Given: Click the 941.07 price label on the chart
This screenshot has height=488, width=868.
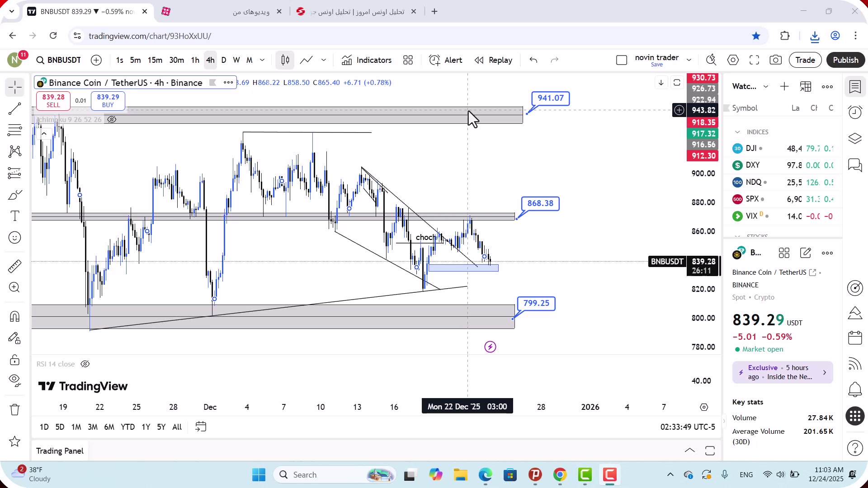Looking at the screenshot, I should [550, 98].
